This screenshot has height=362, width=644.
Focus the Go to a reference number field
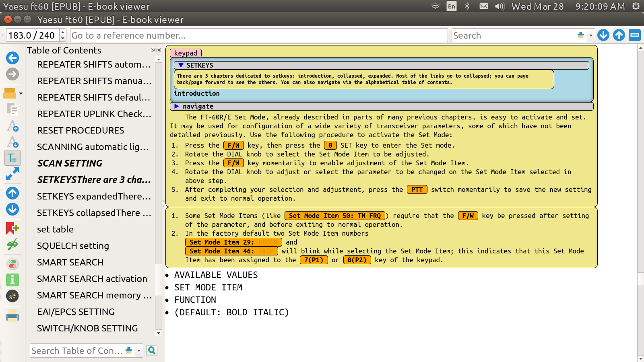coord(259,35)
